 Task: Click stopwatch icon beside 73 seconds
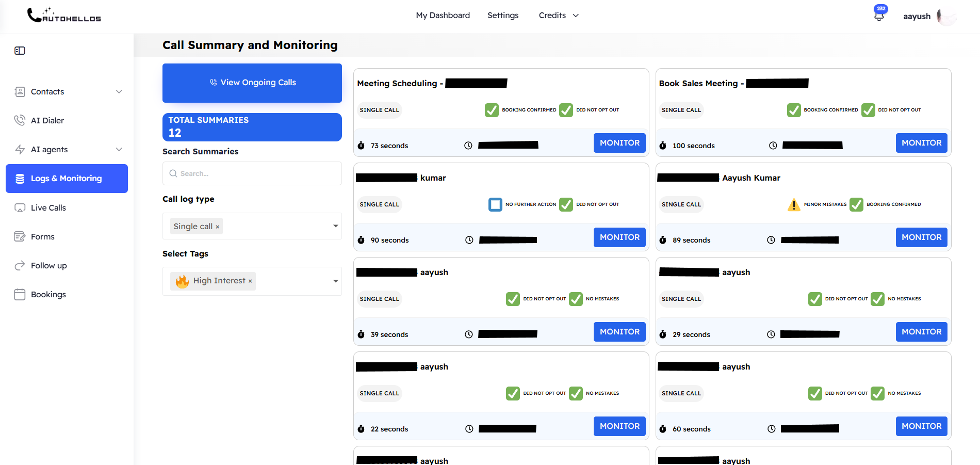(x=361, y=146)
